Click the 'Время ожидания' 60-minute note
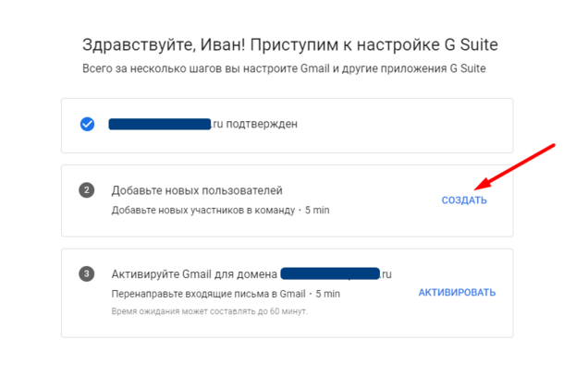This screenshot has width=588, height=376. tap(210, 311)
